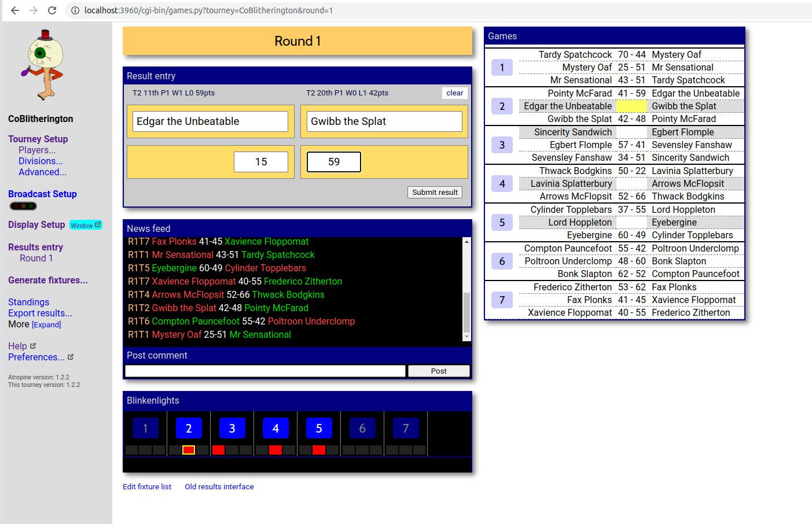Click the eyeball mascot logo
The width and height of the screenshot is (812, 524).
pos(44,65)
